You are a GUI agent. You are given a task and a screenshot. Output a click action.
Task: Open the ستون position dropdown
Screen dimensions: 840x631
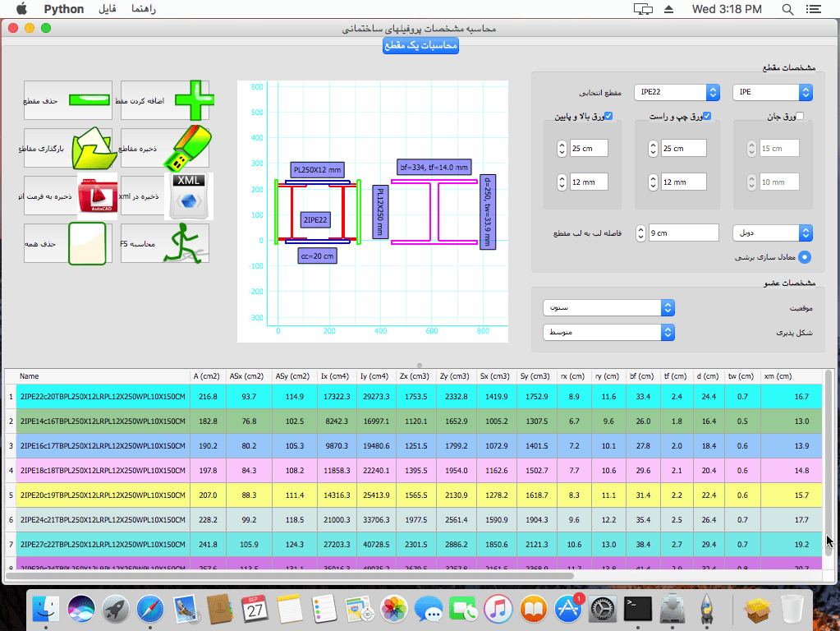pyautogui.click(x=608, y=307)
